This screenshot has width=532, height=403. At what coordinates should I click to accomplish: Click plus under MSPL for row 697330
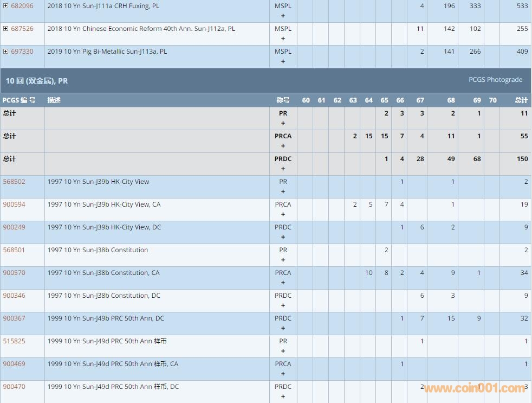tap(283, 62)
